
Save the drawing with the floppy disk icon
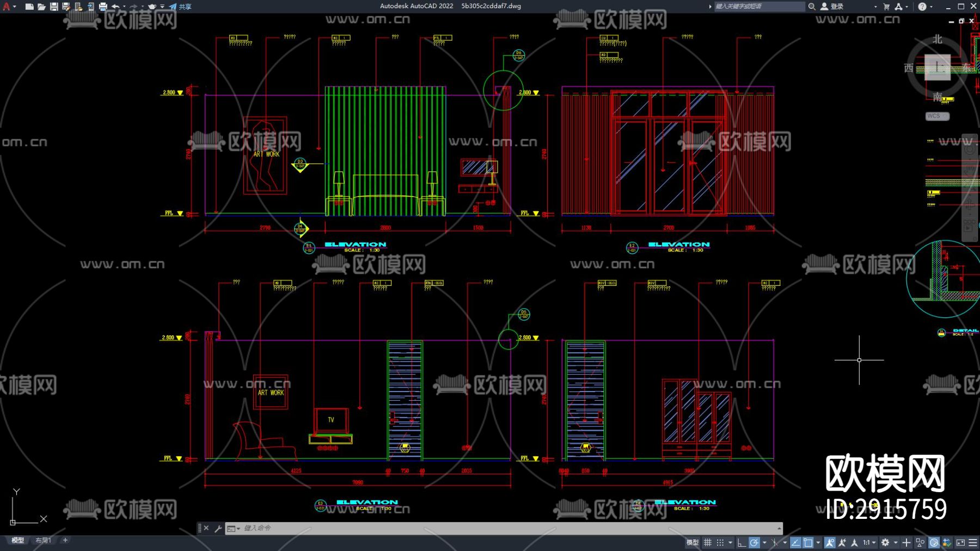click(54, 7)
